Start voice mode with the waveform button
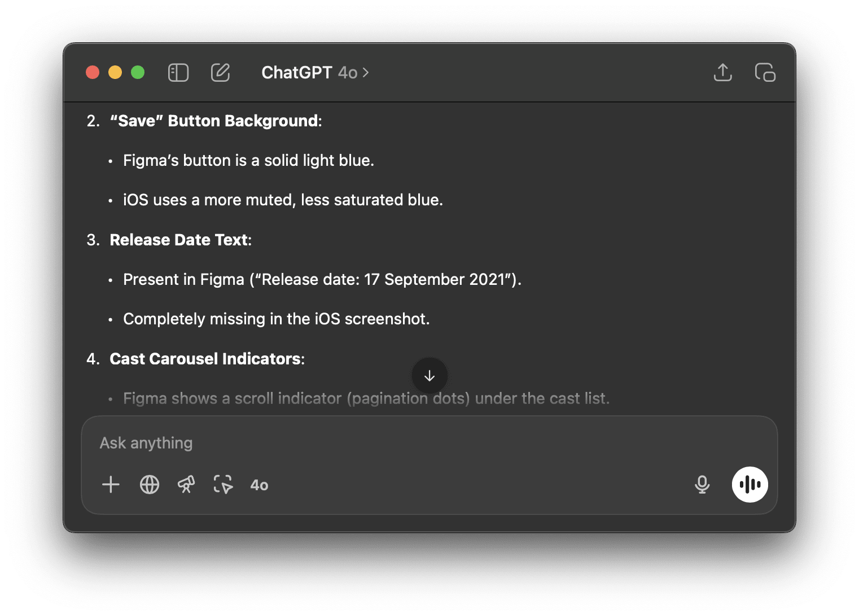 pos(750,484)
